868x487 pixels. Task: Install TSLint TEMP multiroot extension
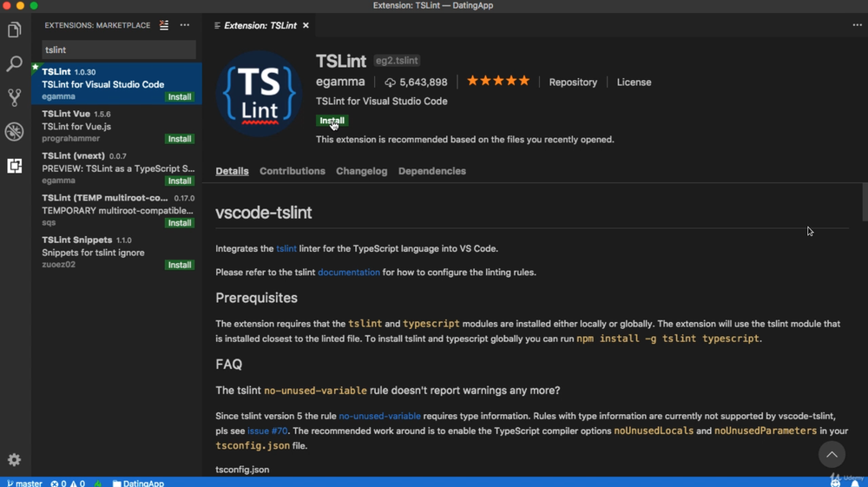pos(180,223)
